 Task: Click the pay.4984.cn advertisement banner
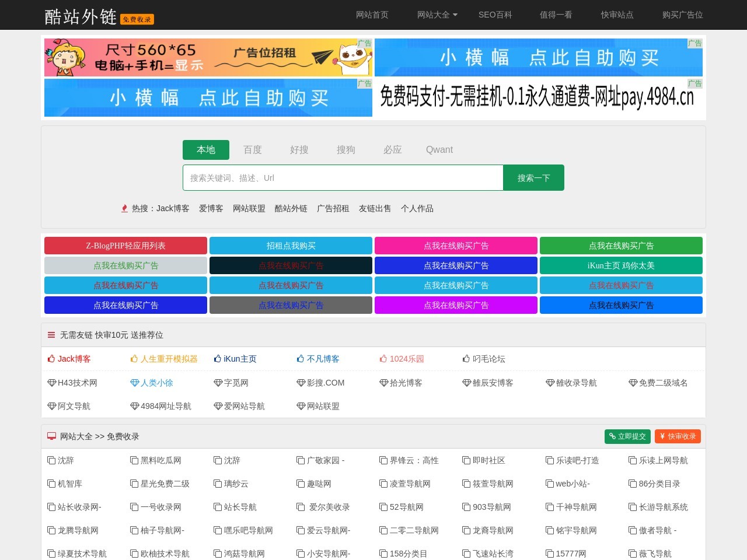tap(537, 97)
